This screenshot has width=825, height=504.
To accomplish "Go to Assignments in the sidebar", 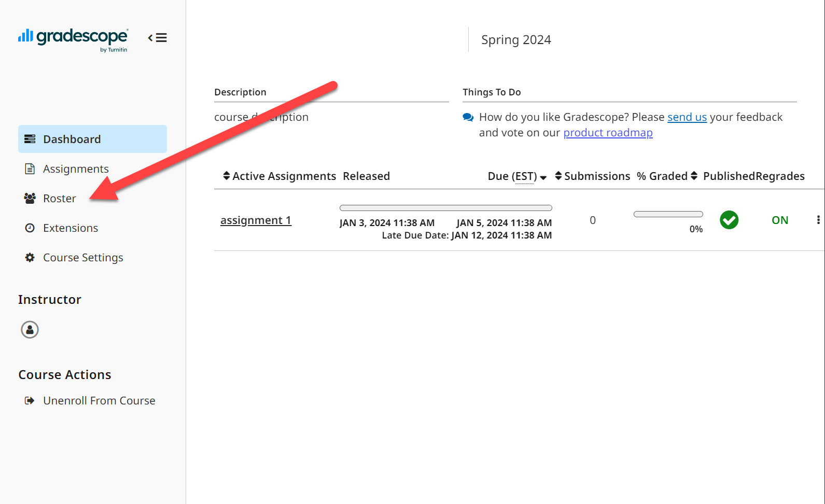I will [x=76, y=169].
